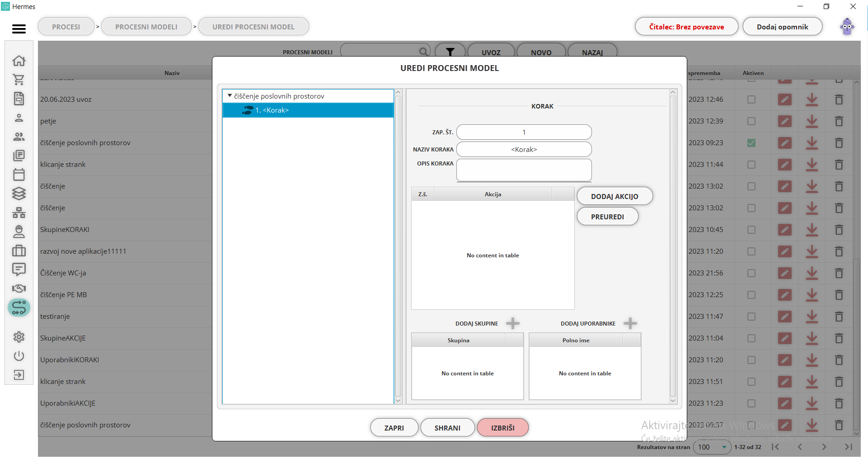Sort by Polno ime column header

coord(576,340)
